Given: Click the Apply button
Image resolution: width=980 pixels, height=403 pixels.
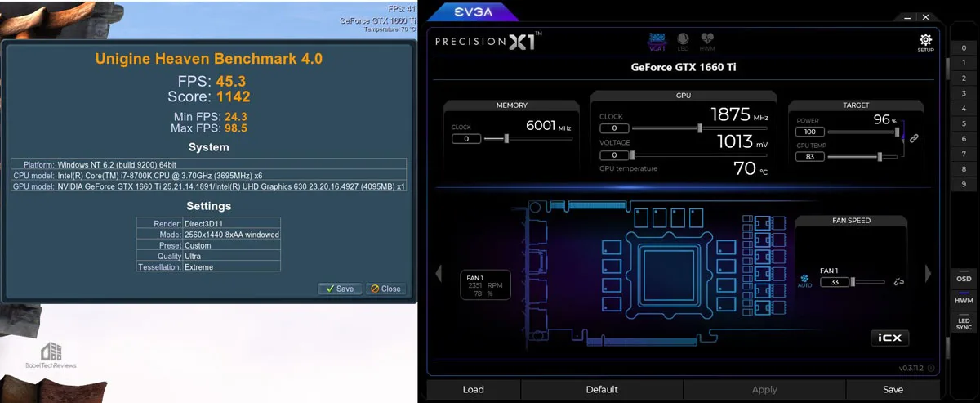Looking at the screenshot, I should (764, 390).
